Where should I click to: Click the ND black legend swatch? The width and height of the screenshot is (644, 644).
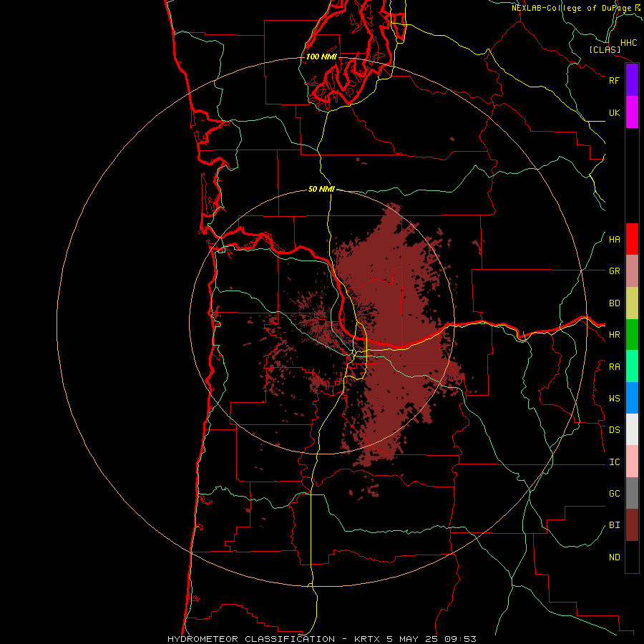pos(632,557)
